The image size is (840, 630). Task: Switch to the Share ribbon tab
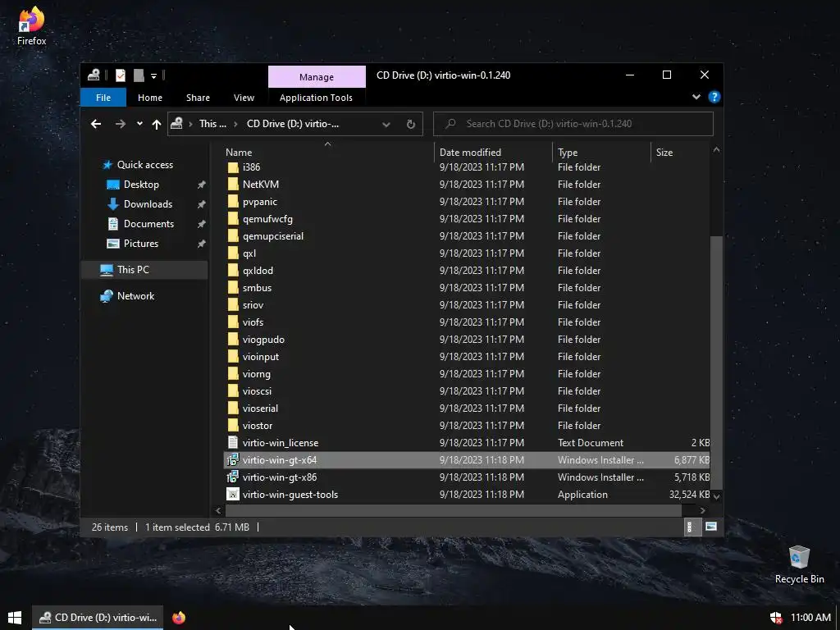point(198,98)
